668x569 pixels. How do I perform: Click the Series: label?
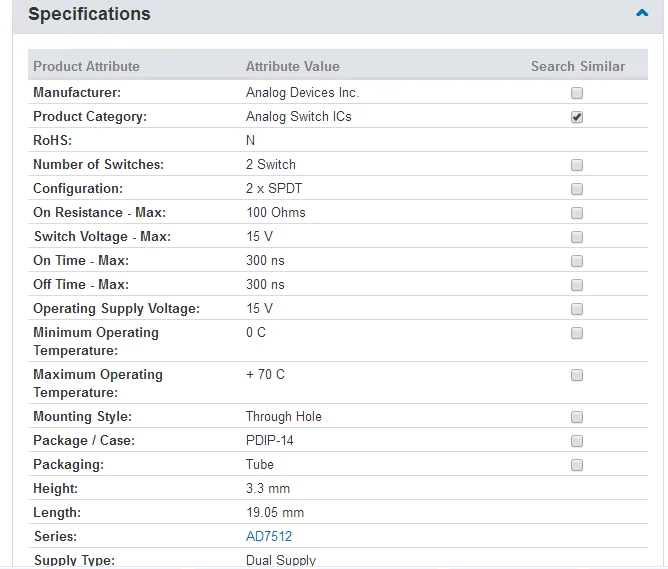pyautogui.click(x=55, y=536)
